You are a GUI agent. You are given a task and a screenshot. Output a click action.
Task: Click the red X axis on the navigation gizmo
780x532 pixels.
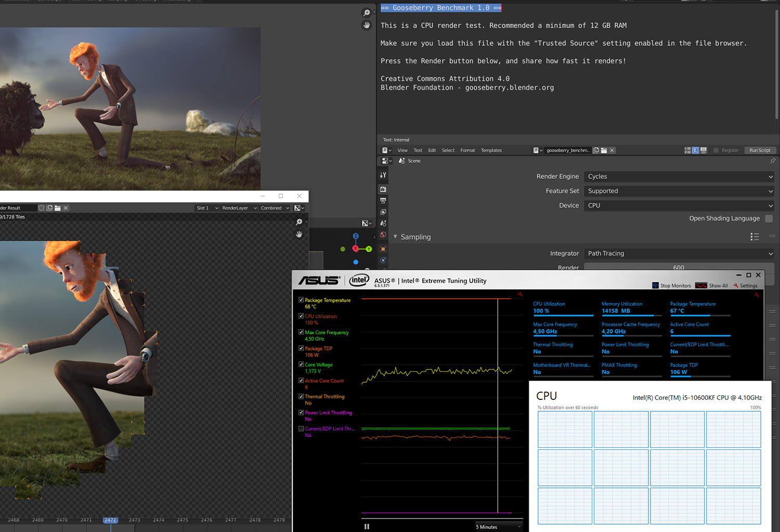356,249
